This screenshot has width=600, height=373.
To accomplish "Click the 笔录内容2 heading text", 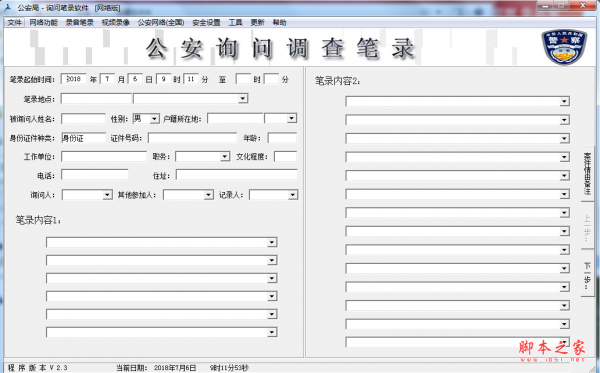I will click(338, 81).
